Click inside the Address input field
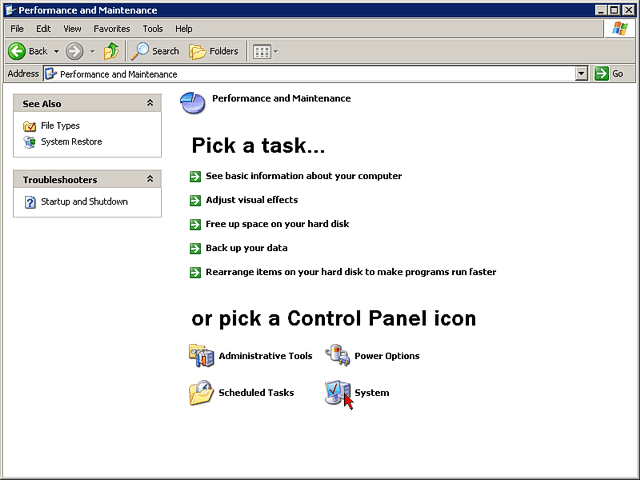The height and width of the screenshot is (480, 640). tap(316, 74)
